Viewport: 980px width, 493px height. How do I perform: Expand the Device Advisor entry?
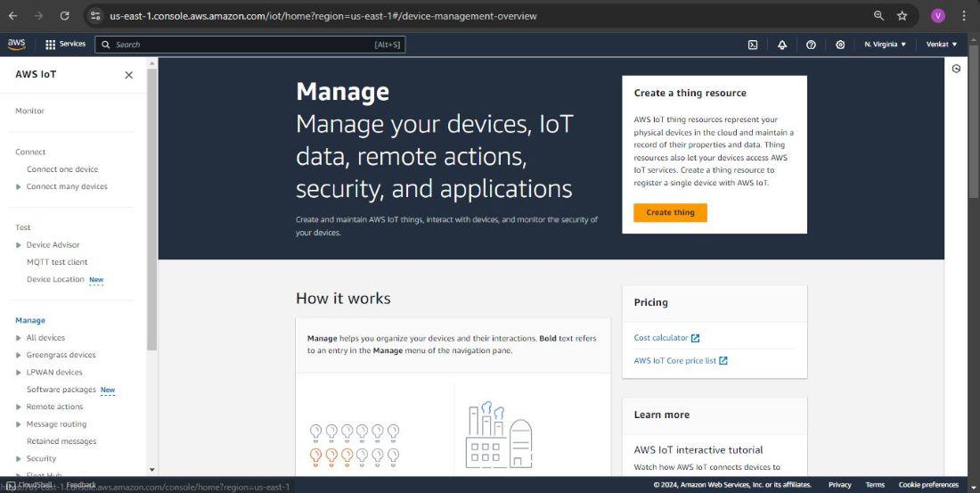click(x=19, y=245)
